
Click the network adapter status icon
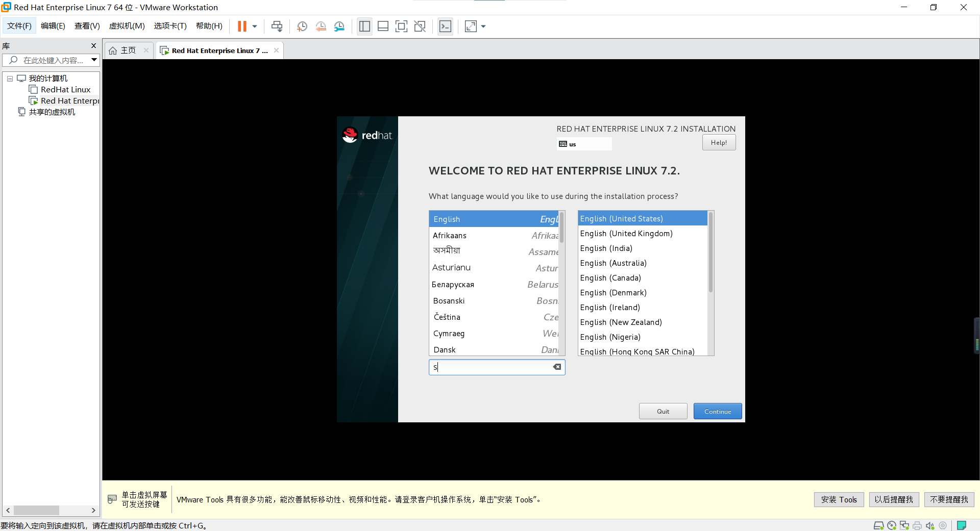coord(904,525)
